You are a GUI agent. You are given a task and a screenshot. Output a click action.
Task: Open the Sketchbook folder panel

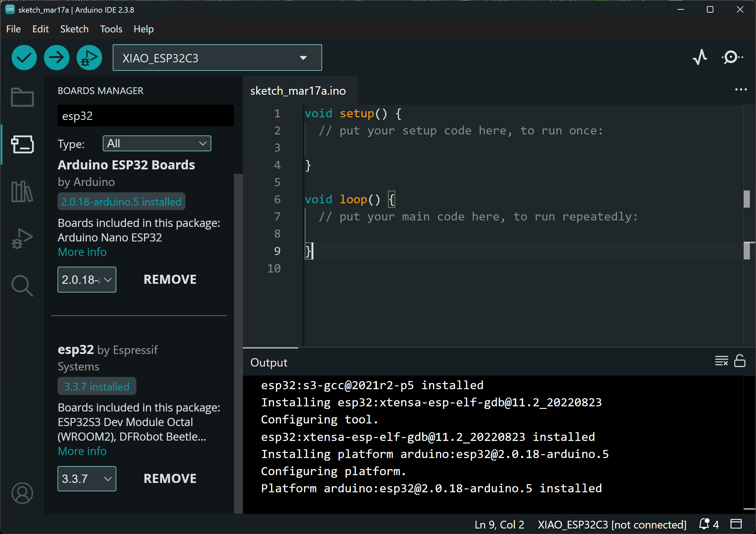[x=22, y=97]
